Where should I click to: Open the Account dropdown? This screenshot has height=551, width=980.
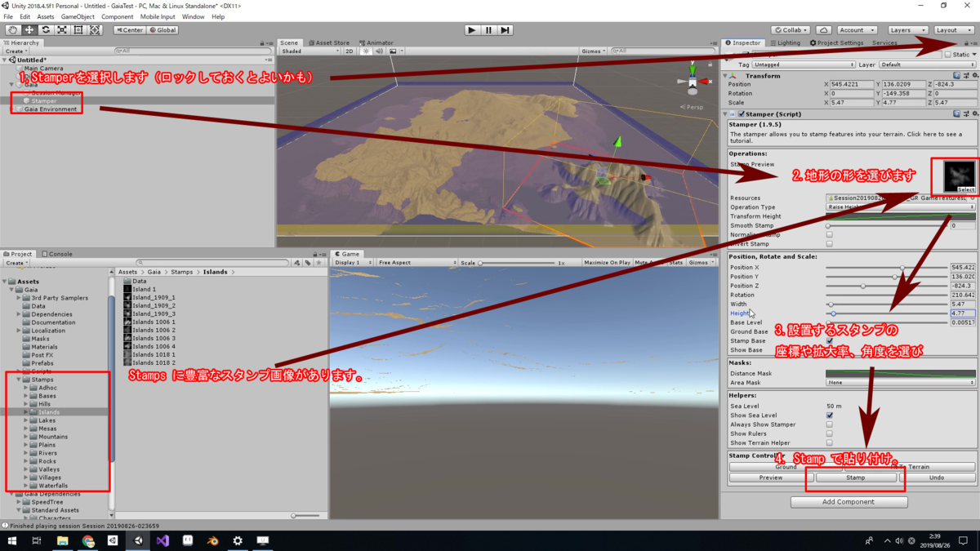(857, 30)
